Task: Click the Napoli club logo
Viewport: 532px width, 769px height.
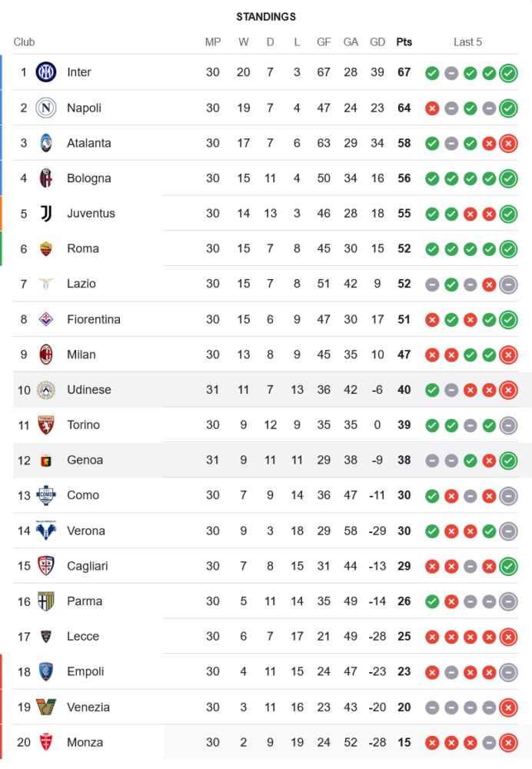Action: (x=46, y=108)
